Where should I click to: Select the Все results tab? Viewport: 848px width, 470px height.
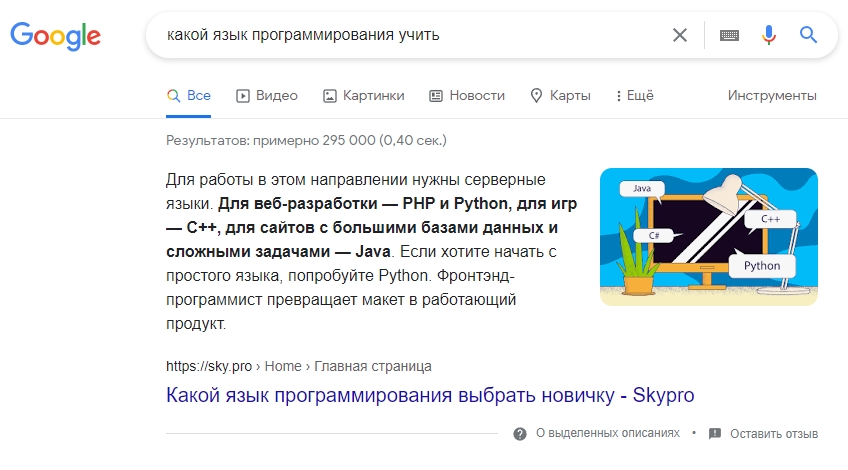pos(189,96)
